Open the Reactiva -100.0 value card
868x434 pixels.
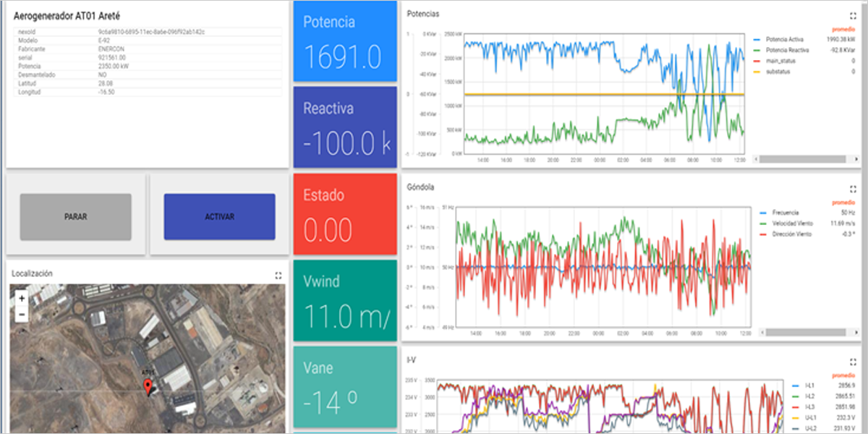click(345, 127)
